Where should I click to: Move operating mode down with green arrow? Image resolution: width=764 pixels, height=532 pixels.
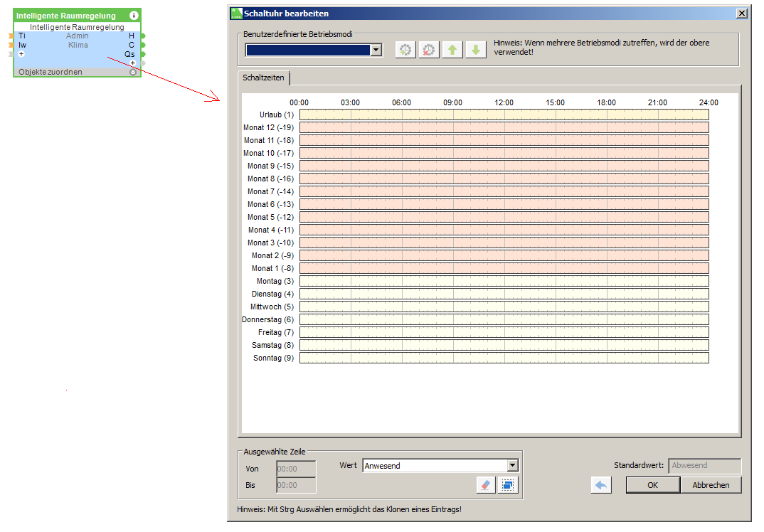(x=476, y=50)
